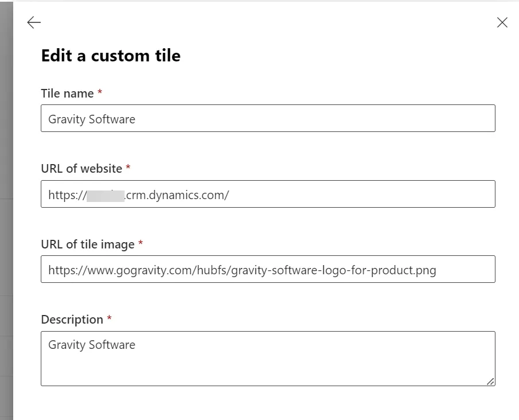Click the 'Tile name' field label
The image size is (519, 420).
(67, 94)
